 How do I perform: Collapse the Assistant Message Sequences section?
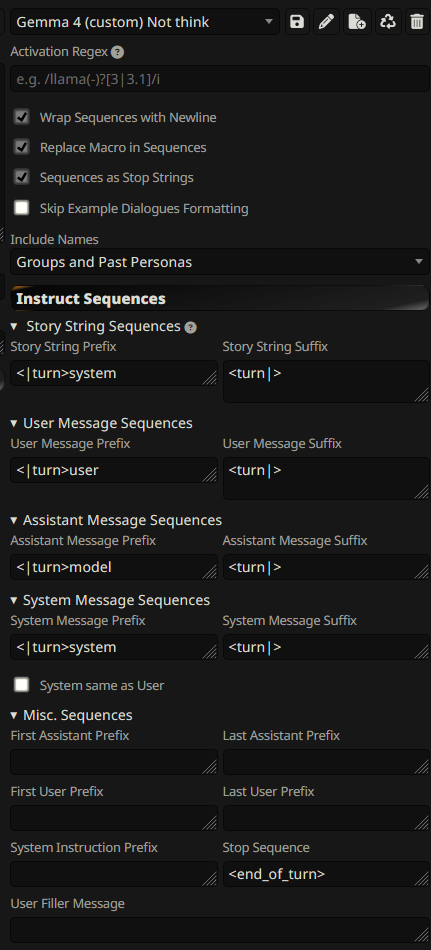tap(116, 520)
